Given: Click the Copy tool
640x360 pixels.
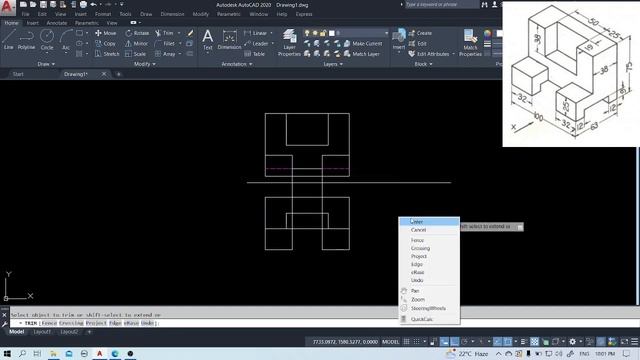Looking at the screenshot, I should click(x=105, y=43).
